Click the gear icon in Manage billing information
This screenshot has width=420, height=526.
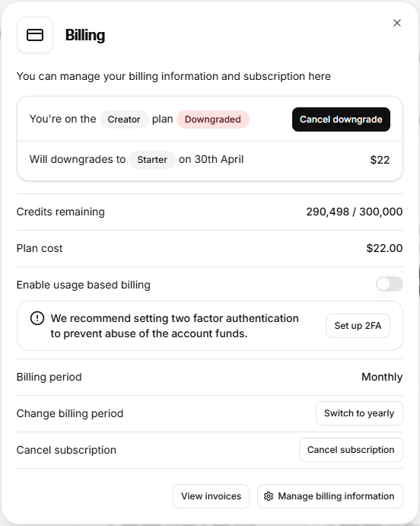pyautogui.click(x=268, y=496)
